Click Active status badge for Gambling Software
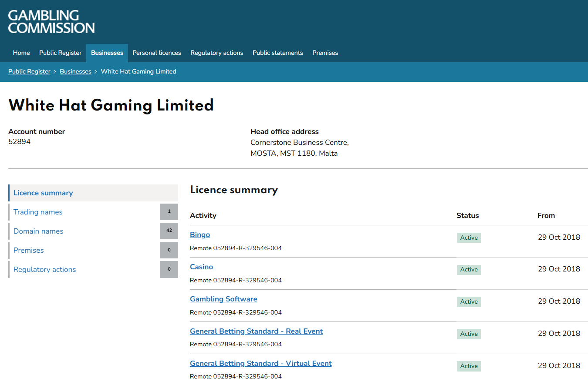The height and width of the screenshot is (385, 588). pyautogui.click(x=469, y=301)
